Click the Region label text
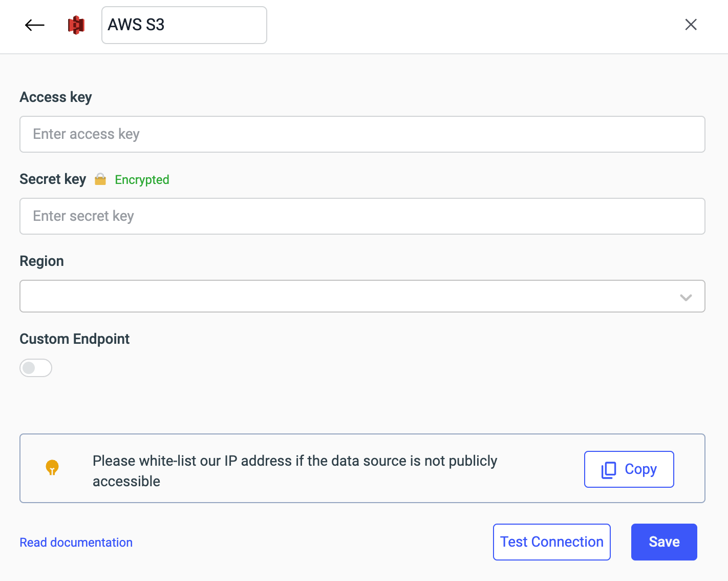 coord(42,261)
